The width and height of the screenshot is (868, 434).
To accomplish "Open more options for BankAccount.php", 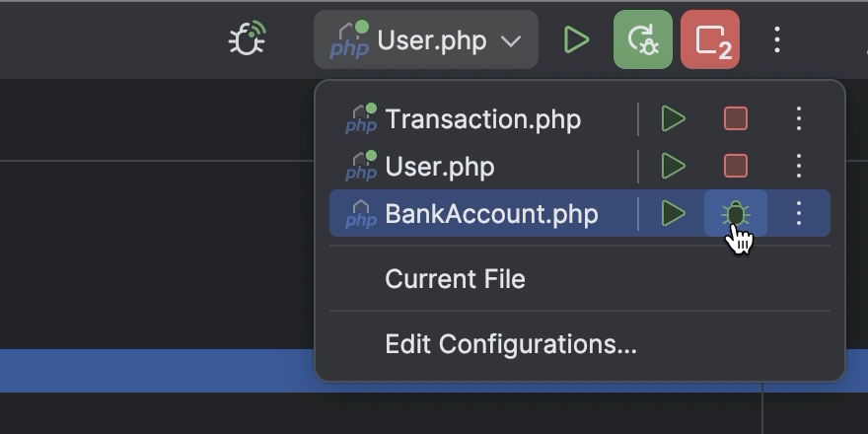I will click(x=799, y=213).
